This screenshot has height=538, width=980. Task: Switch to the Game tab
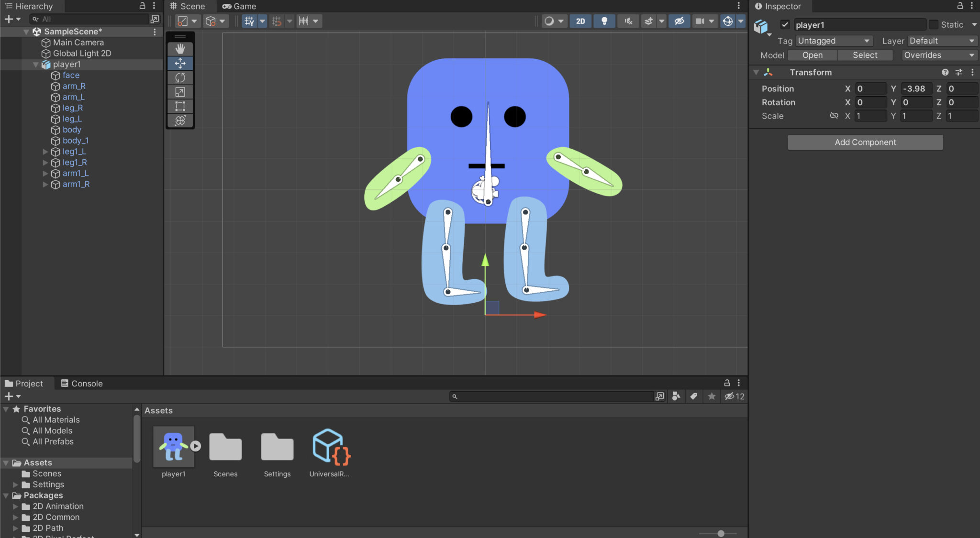pos(239,6)
